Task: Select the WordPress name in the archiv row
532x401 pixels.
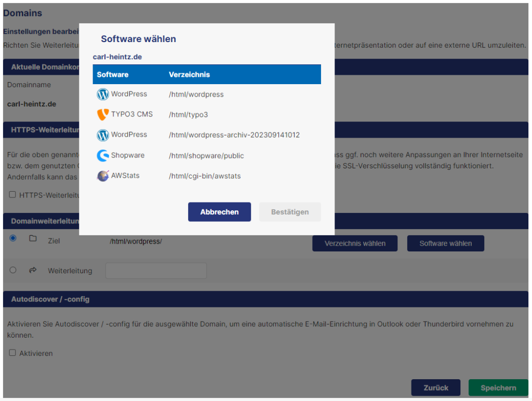Action: coord(129,135)
